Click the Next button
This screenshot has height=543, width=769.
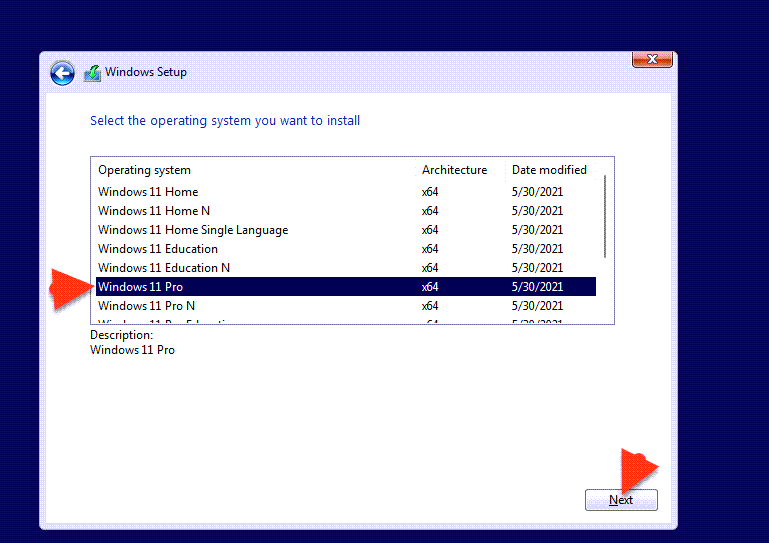click(x=621, y=500)
